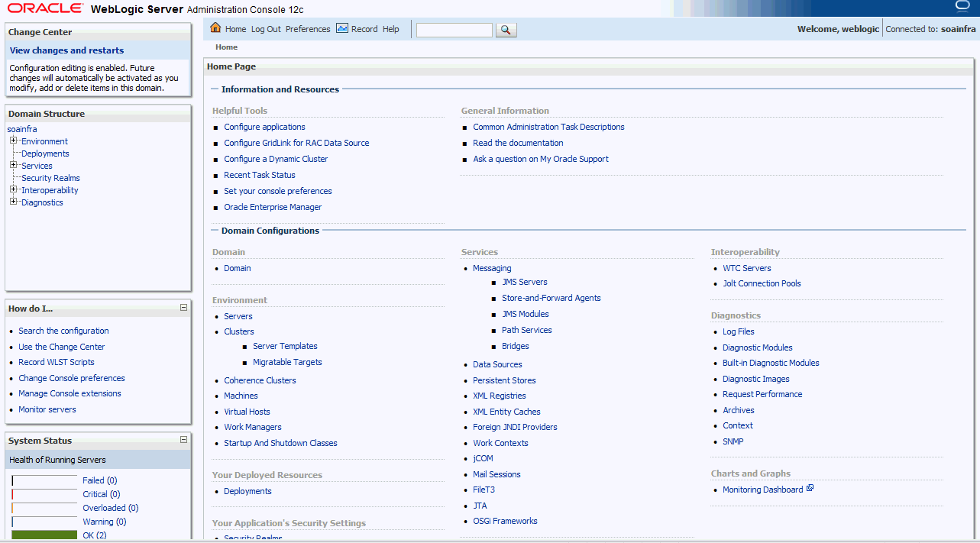980x543 pixels.
Task: Open JMS Modules link
Action: coord(526,314)
